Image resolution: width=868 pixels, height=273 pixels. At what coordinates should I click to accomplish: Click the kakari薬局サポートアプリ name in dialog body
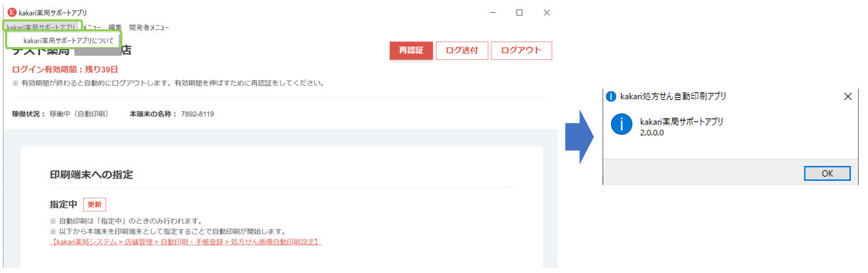(x=682, y=121)
